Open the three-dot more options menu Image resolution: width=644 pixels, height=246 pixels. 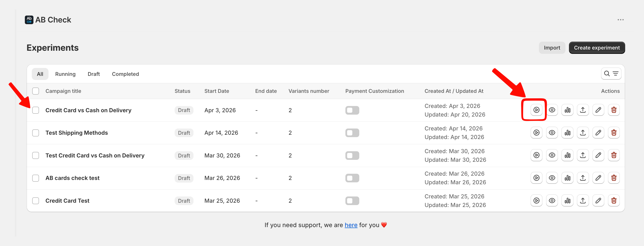coord(620,20)
